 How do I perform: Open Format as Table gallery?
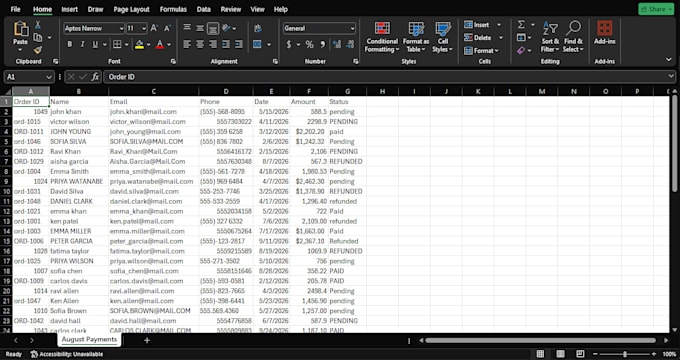[x=416, y=37]
